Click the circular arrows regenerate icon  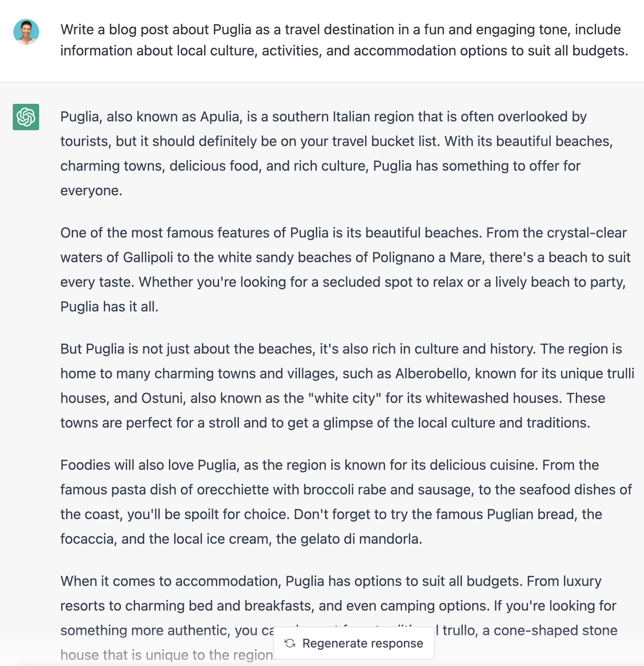(x=290, y=644)
